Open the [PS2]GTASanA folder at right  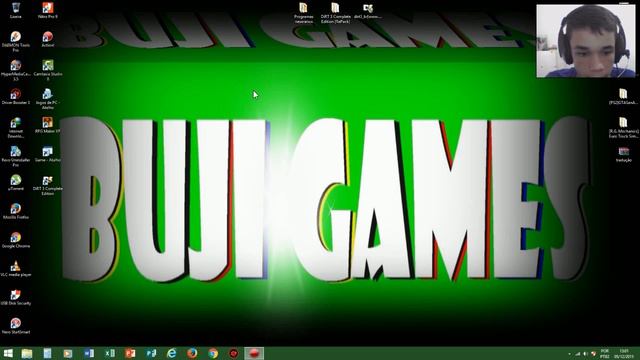(623, 96)
